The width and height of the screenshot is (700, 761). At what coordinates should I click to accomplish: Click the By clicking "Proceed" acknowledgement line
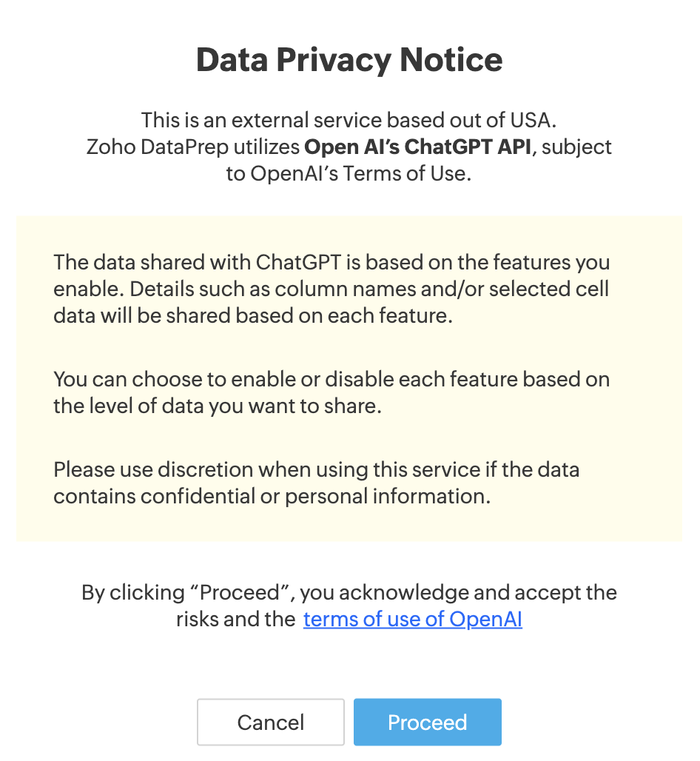[349, 592]
